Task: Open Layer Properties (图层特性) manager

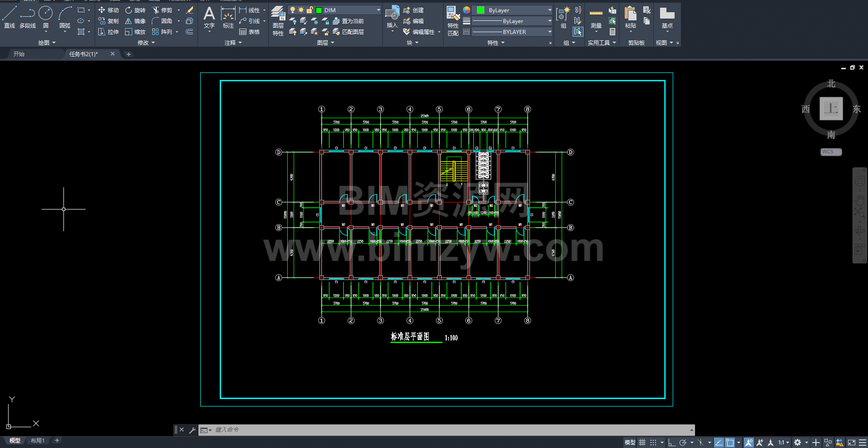Action: click(278, 21)
